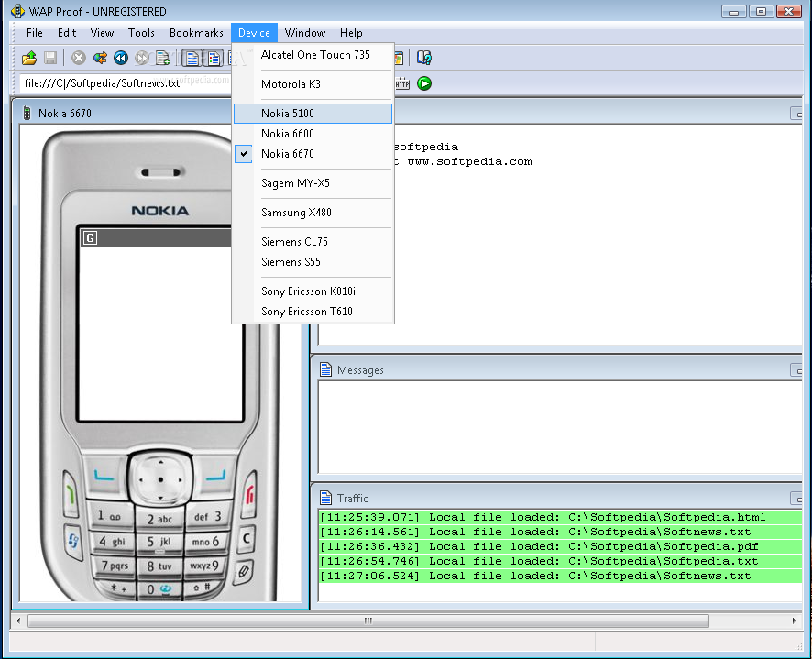
Task: Select traffic entry Softpedia.pdf
Action: [x=560, y=546]
